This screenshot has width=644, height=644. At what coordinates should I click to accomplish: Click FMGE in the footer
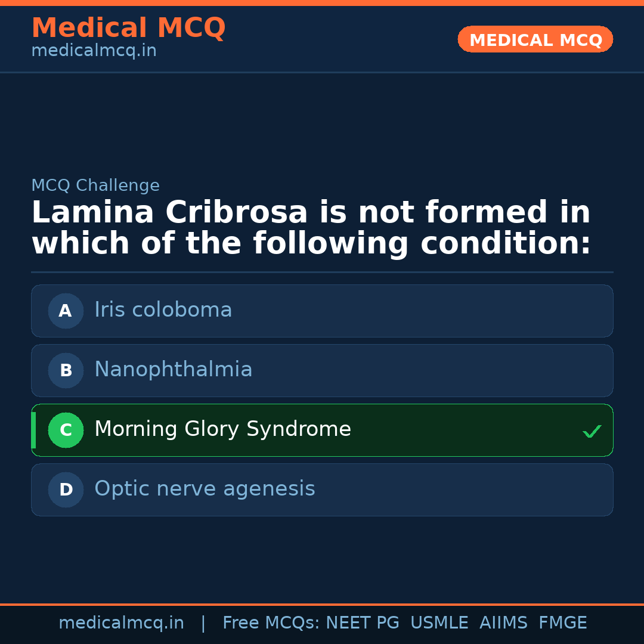563,623
